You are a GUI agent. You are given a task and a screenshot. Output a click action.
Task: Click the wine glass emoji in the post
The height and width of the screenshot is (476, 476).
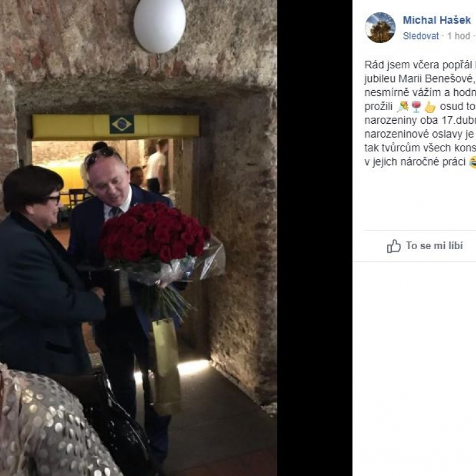coord(416,107)
